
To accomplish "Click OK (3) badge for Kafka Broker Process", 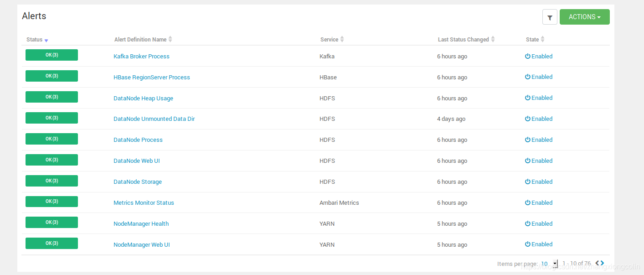I will (52, 55).
